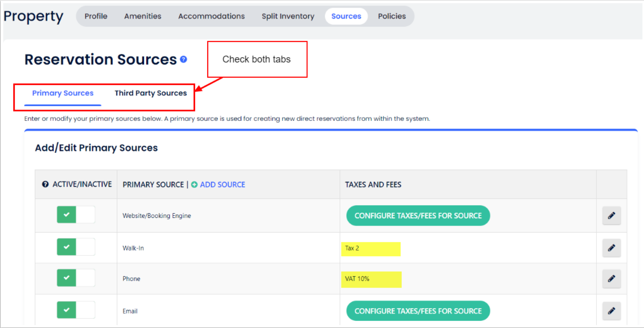Click the question mark icon next to Active/Inactive

[x=45, y=184]
